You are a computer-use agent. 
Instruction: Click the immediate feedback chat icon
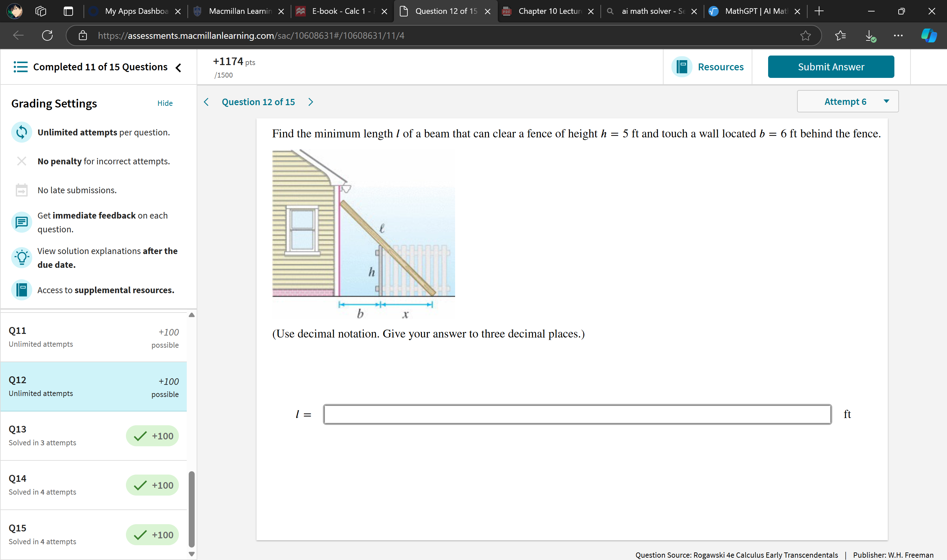tap(21, 222)
